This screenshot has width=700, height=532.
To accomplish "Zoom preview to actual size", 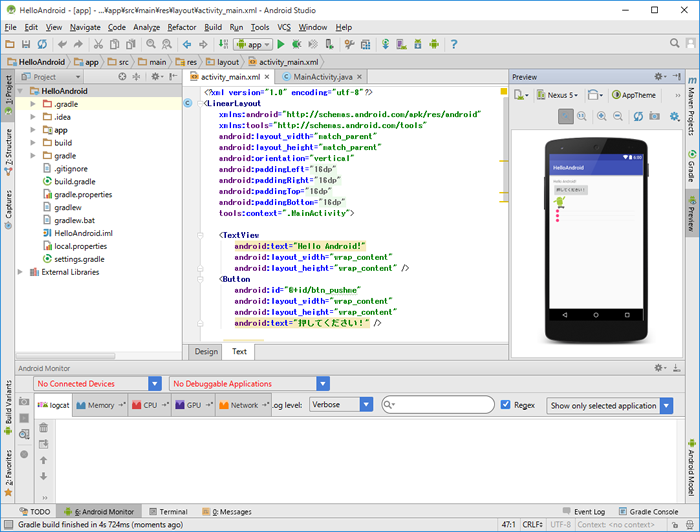I will [582, 116].
